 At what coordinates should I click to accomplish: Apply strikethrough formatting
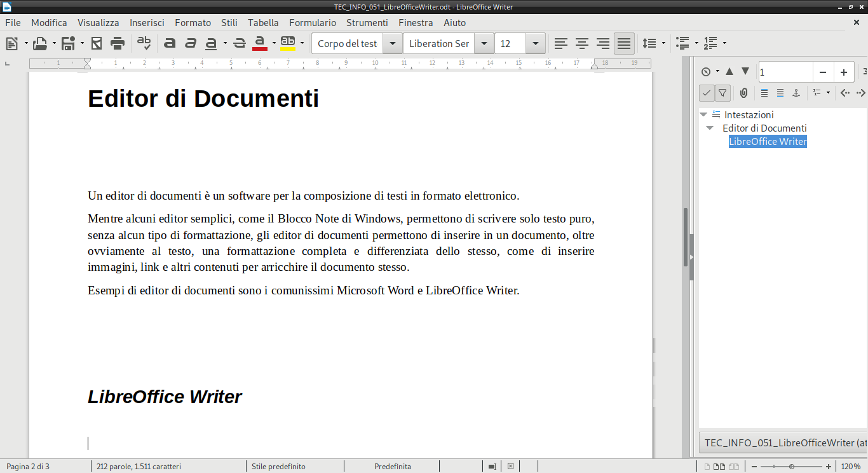coord(239,43)
